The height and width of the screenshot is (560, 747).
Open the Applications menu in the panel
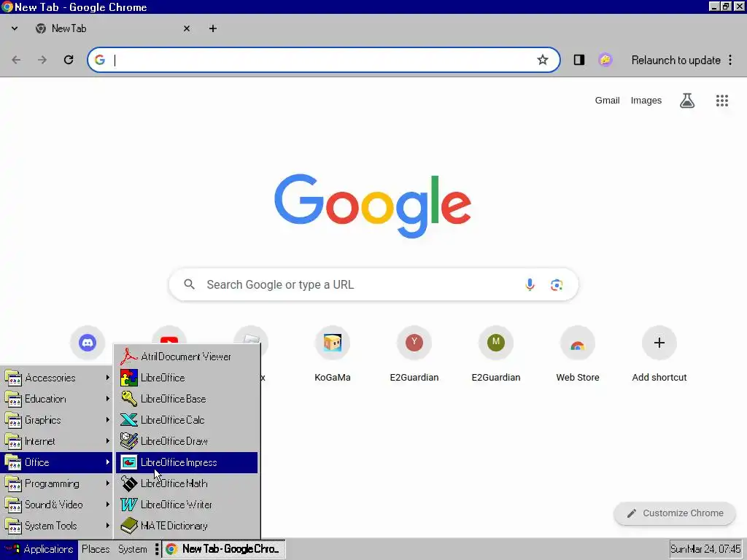(x=39, y=549)
